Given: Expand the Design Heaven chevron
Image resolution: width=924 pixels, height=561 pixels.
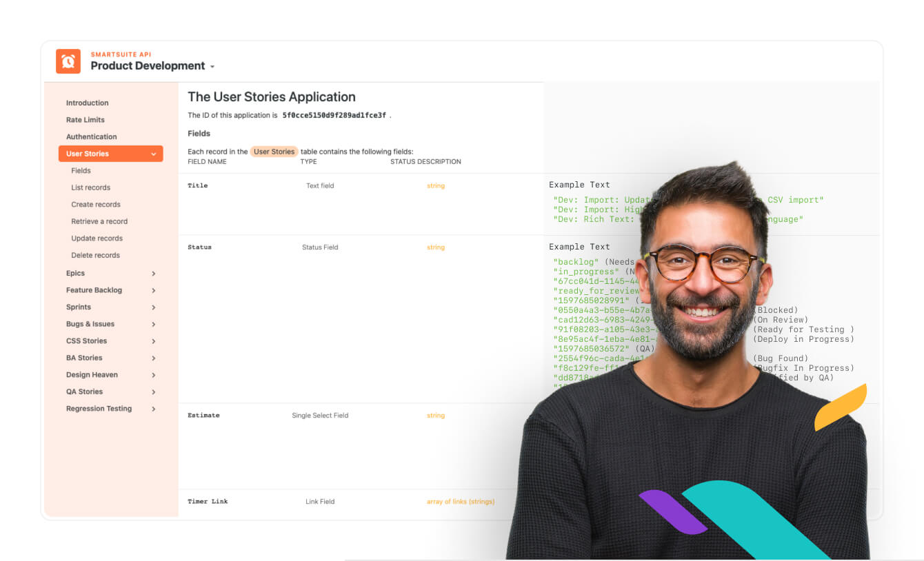Looking at the screenshot, I should [x=153, y=375].
